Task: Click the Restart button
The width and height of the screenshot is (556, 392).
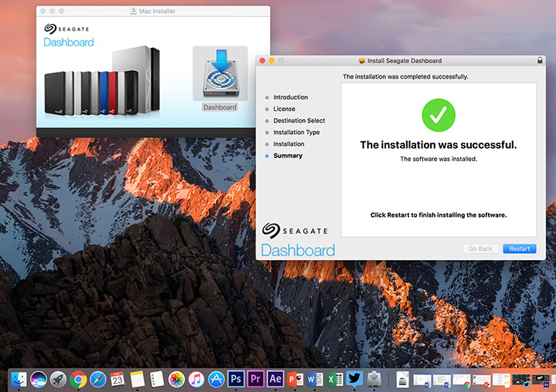Action: pyautogui.click(x=519, y=248)
